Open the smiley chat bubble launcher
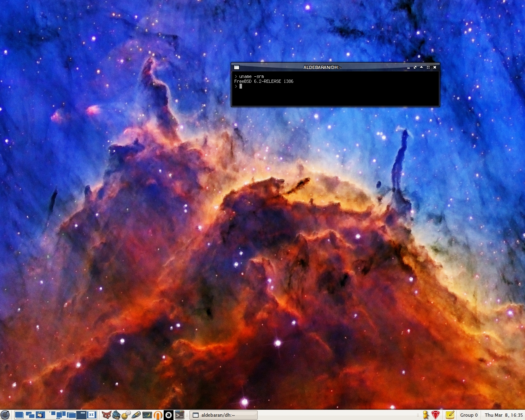 pyautogui.click(x=126, y=415)
